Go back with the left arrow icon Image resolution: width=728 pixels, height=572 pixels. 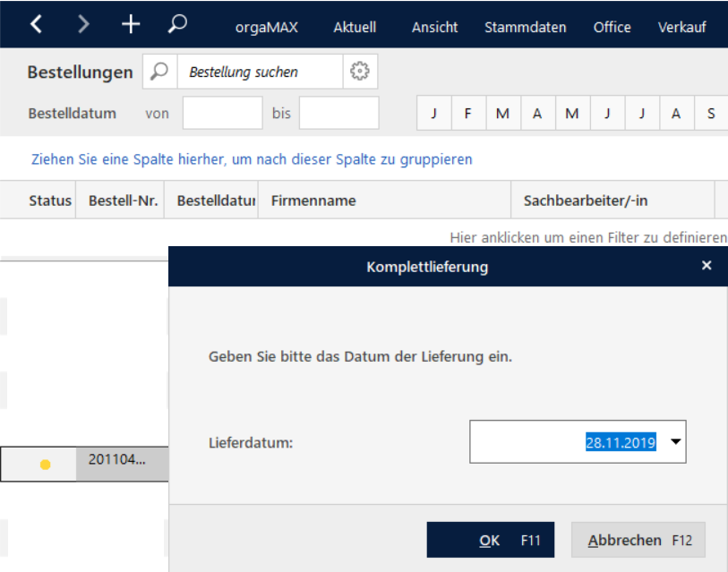point(36,23)
